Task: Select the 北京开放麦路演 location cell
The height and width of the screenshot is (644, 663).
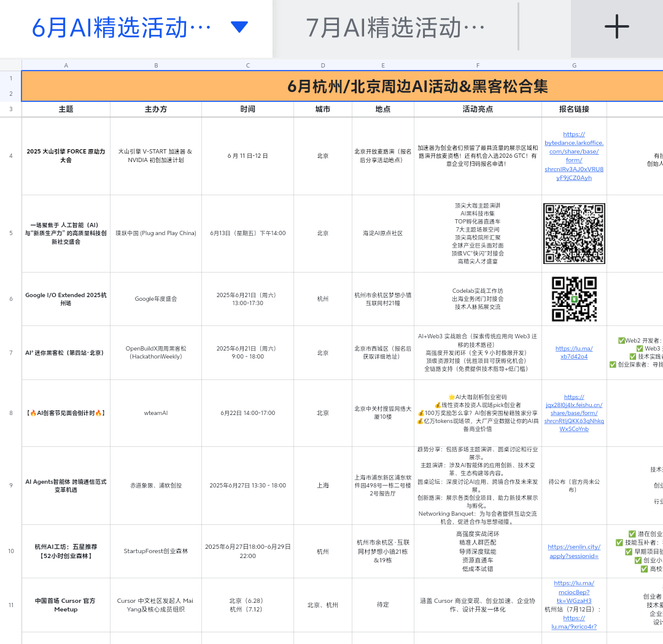Action: (383, 156)
